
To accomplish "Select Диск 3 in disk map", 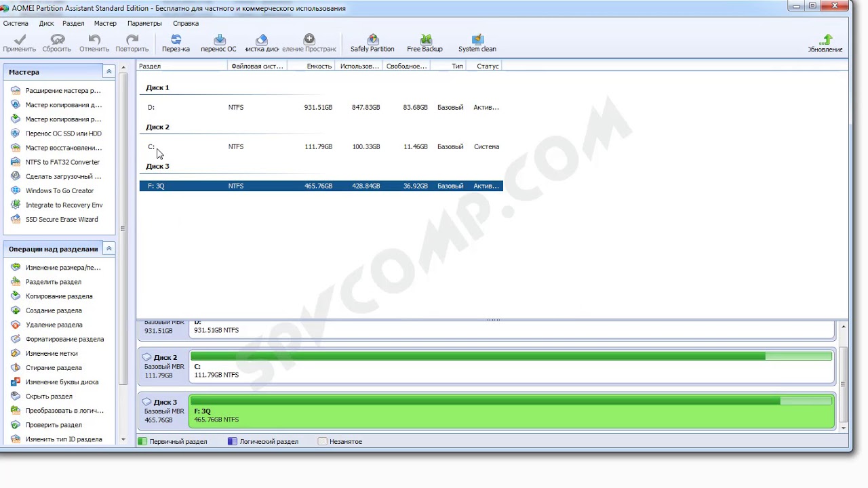I will 163,411.
